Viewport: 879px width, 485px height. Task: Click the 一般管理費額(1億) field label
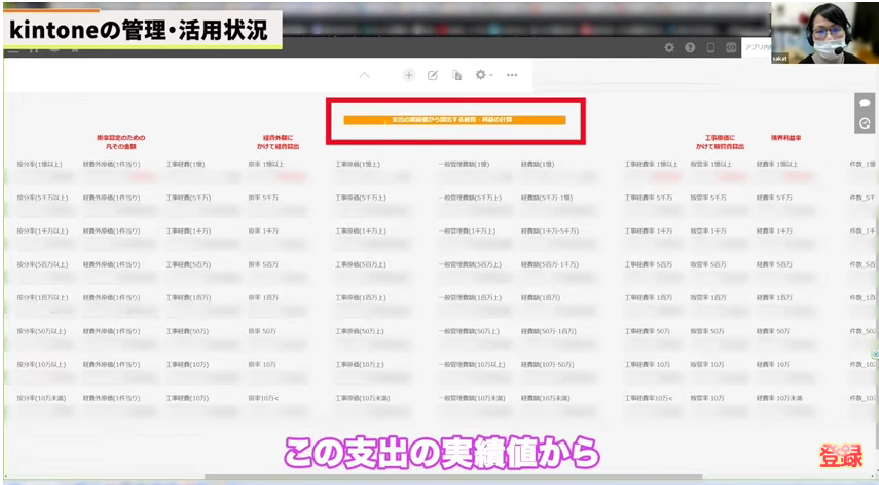[464, 164]
